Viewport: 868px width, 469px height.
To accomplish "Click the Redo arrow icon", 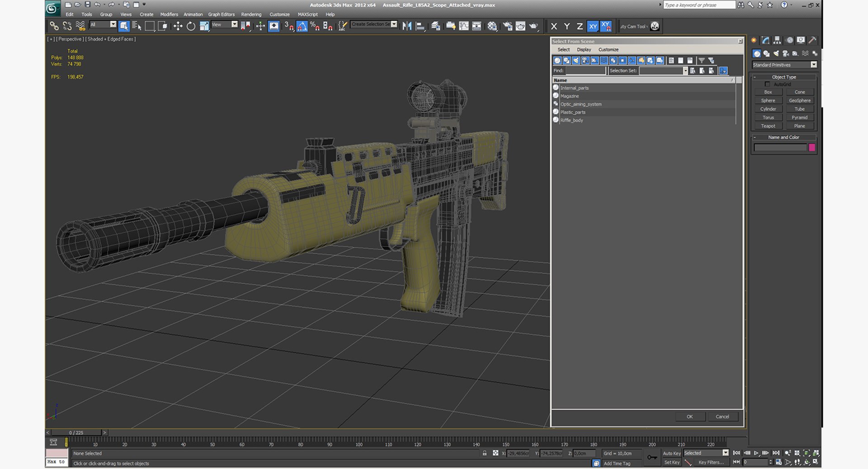I will 111,5.
